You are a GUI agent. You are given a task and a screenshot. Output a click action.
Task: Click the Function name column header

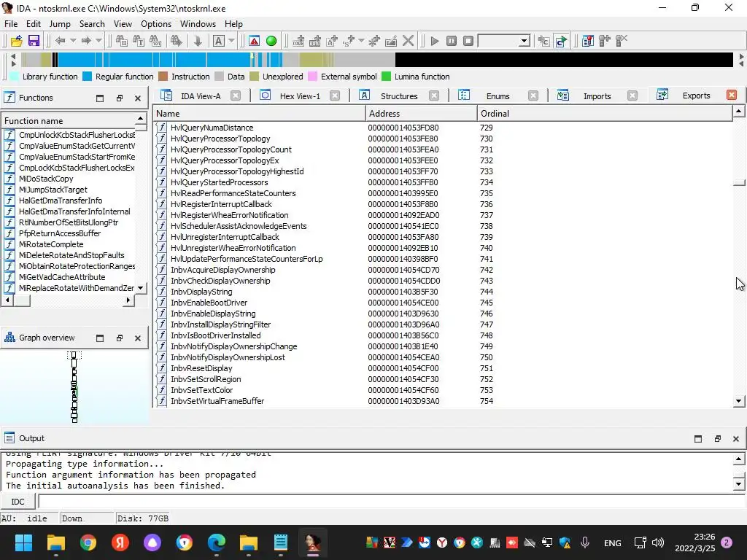click(69, 121)
